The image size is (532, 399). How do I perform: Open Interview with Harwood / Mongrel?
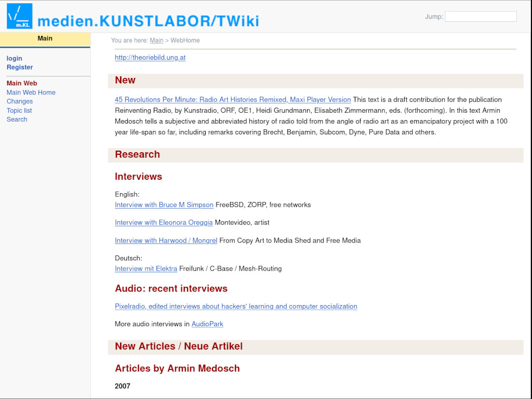pyautogui.click(x=166, y=241)
